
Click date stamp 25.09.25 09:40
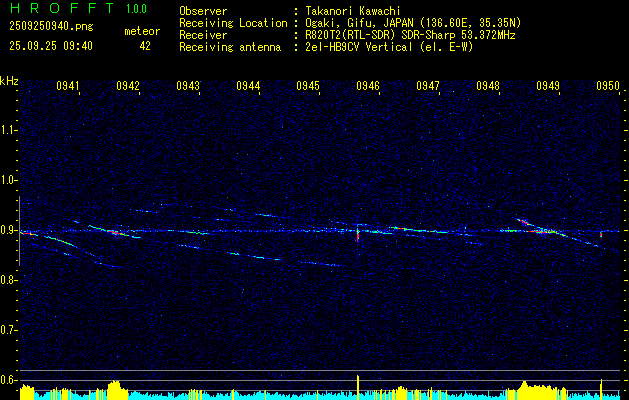click(51, 46)
